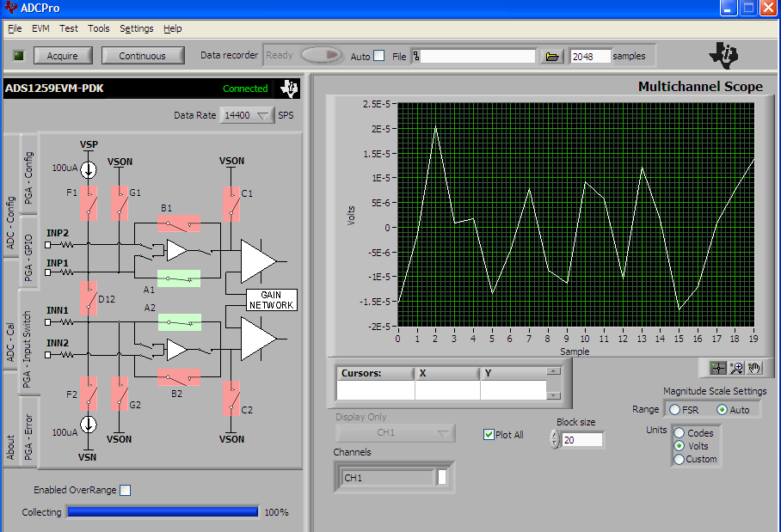Image resolution: width=781 pixels, height=532 pixels.
Task: Toggle the F1 switch in the diagram
Action: point(89,203)
